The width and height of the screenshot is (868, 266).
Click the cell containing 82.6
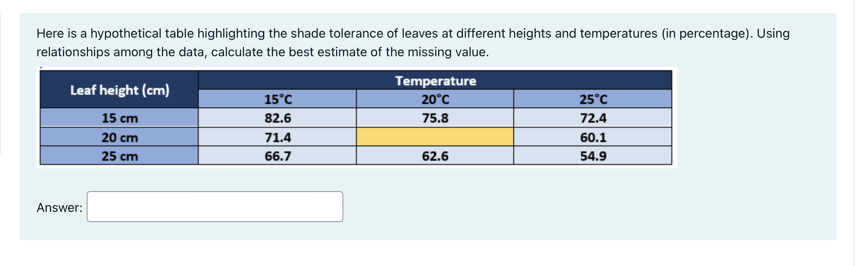[277, 119]
